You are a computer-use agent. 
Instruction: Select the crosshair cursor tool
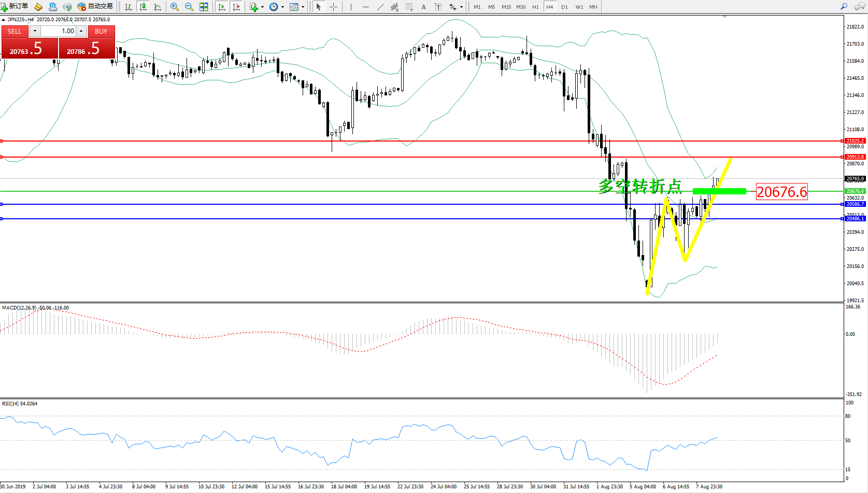pyautogui.click(x=333, y=7)
